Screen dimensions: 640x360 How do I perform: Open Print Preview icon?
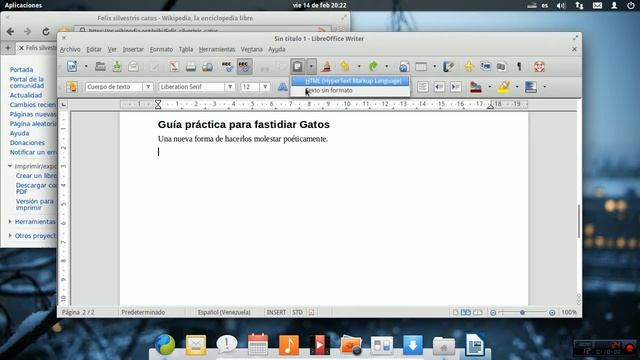[x=207, y=67]
